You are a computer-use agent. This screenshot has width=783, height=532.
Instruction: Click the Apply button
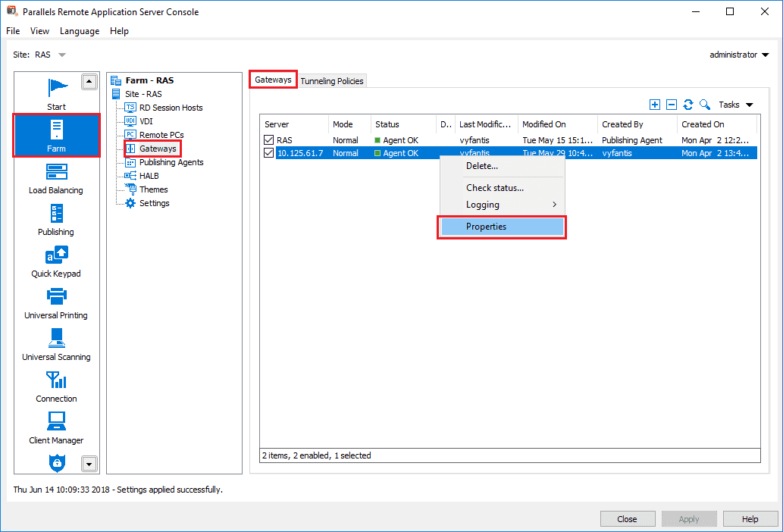[x=689, y=519]
